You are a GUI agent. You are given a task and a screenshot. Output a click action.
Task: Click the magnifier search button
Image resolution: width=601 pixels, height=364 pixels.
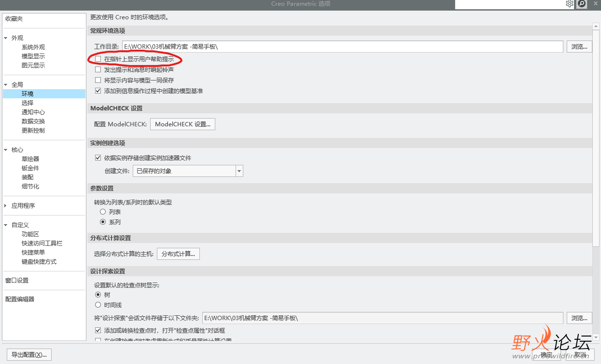[582, 4]
